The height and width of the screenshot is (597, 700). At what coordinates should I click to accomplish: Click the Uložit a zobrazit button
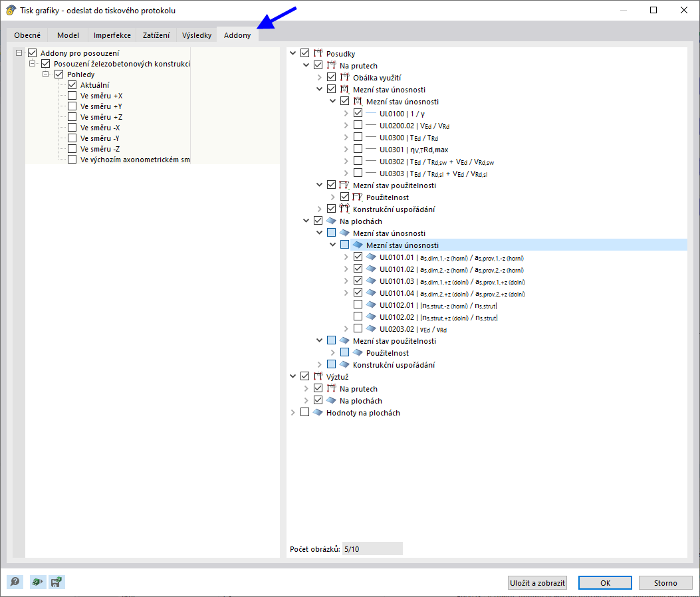click(x=538, y=583)
